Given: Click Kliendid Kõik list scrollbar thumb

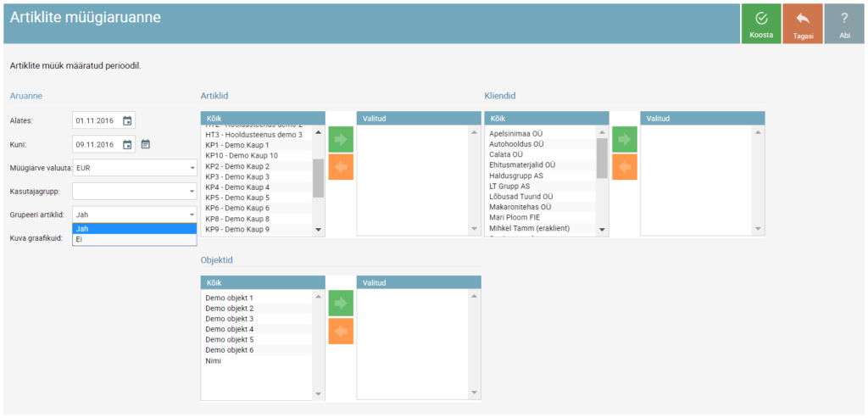Looking at the screenshot, I should 603,159.
